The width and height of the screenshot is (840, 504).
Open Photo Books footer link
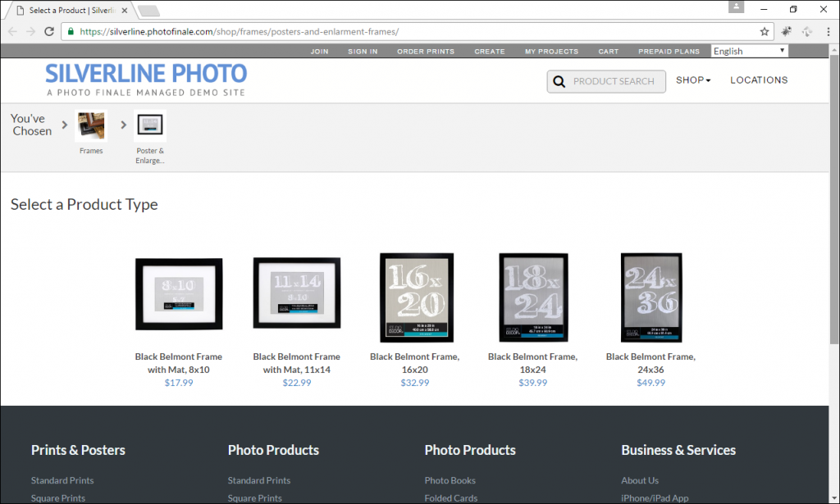450,480
